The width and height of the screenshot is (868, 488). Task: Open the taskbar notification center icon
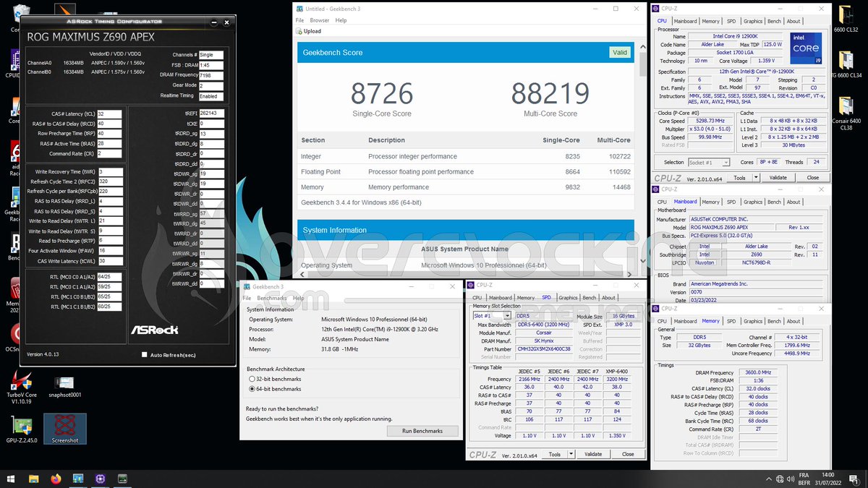853,478
